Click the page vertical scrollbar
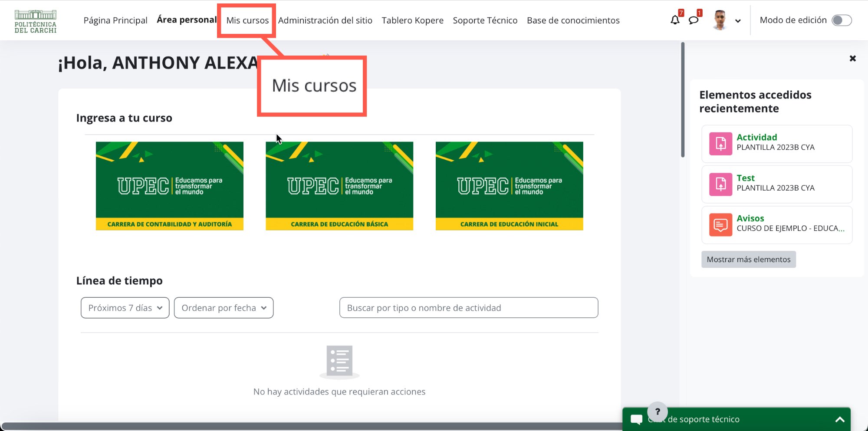The width and height of the screenshot is (868, 431). pos(683,100)
